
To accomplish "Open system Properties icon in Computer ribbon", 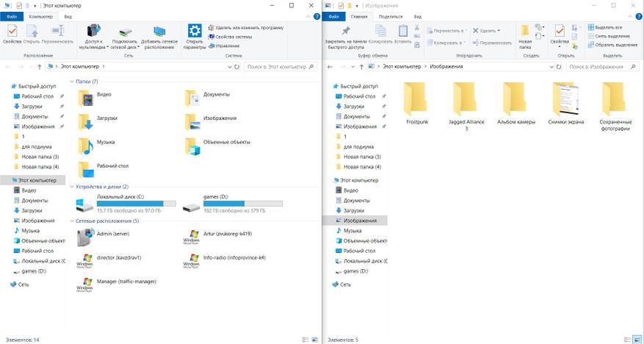I will (12, 31).
